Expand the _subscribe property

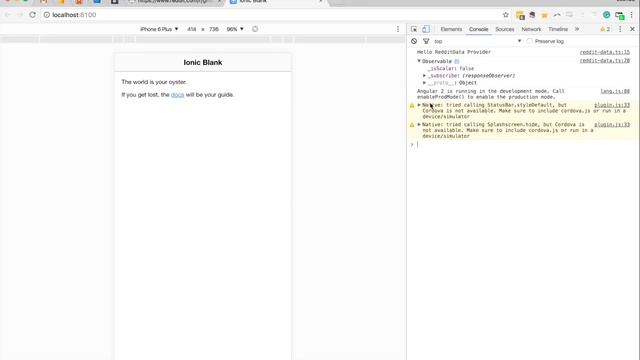click(x=424, y=76)
